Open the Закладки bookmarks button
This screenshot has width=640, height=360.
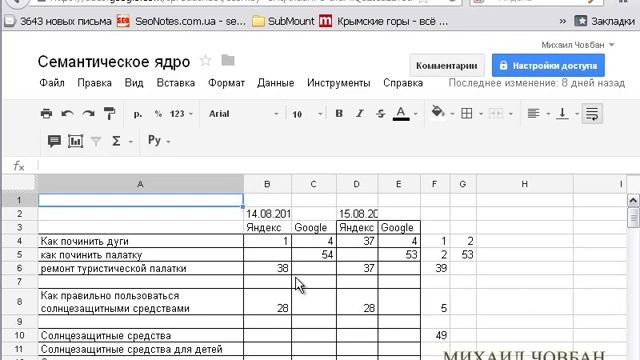coord(605,21)
